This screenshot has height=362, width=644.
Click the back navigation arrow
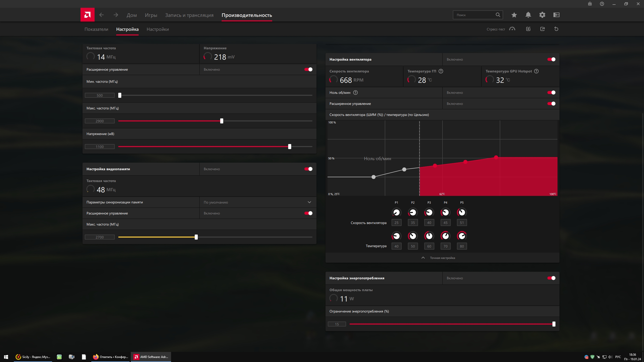[101, 15]
